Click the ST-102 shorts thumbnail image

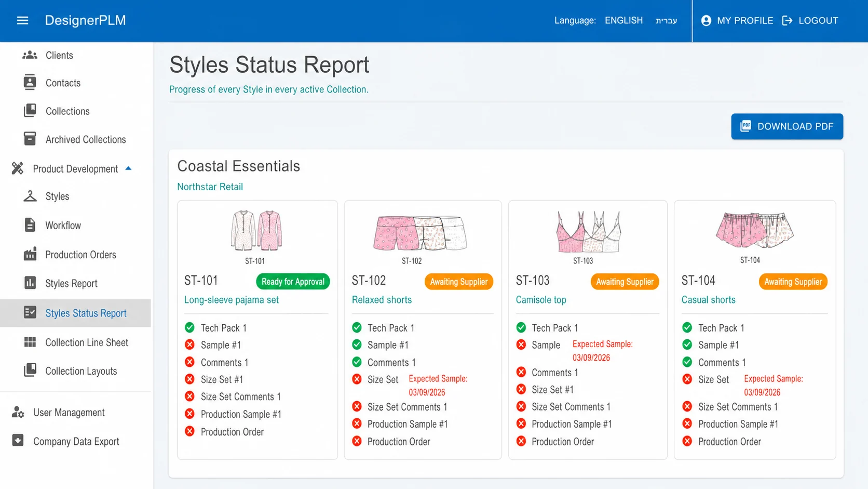tap(420, 233)
